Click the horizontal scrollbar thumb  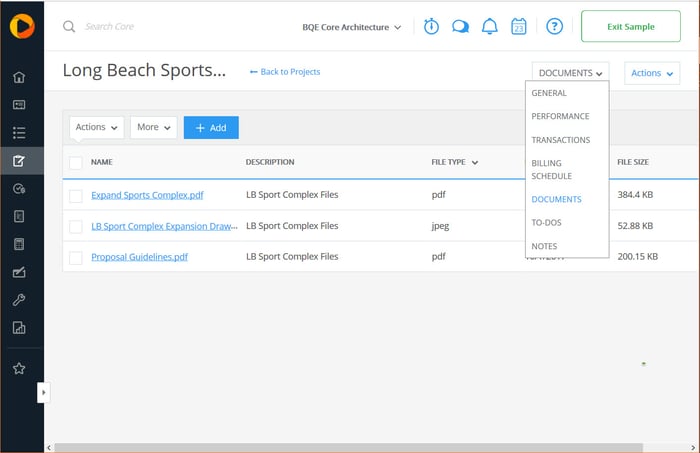pyautogui.click(x=348, y=447)
